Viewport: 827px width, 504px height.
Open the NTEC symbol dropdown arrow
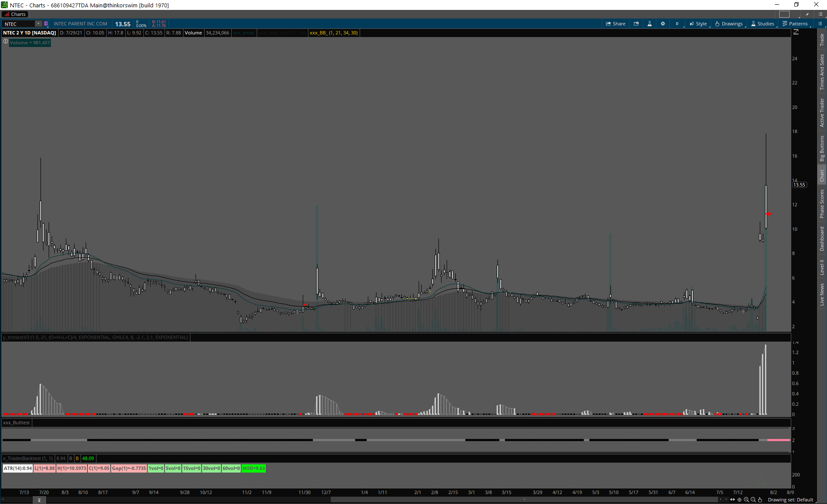pyautogui.click(x=38, y=24)
